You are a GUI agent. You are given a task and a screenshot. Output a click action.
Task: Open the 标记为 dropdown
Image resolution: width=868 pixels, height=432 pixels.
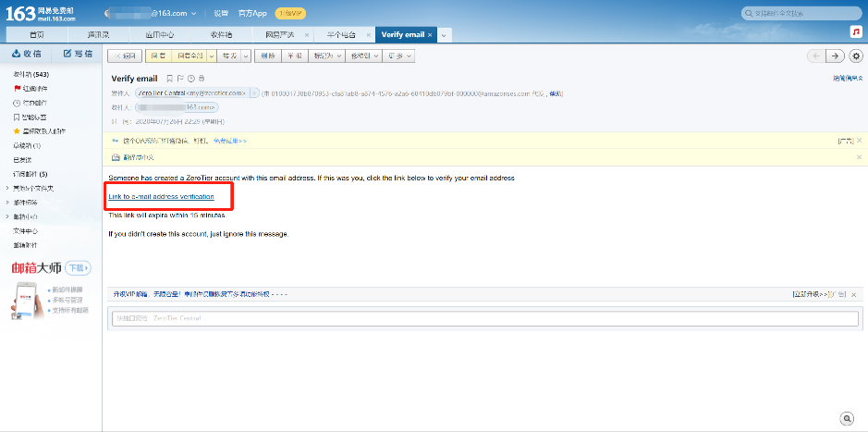(326, 56)
